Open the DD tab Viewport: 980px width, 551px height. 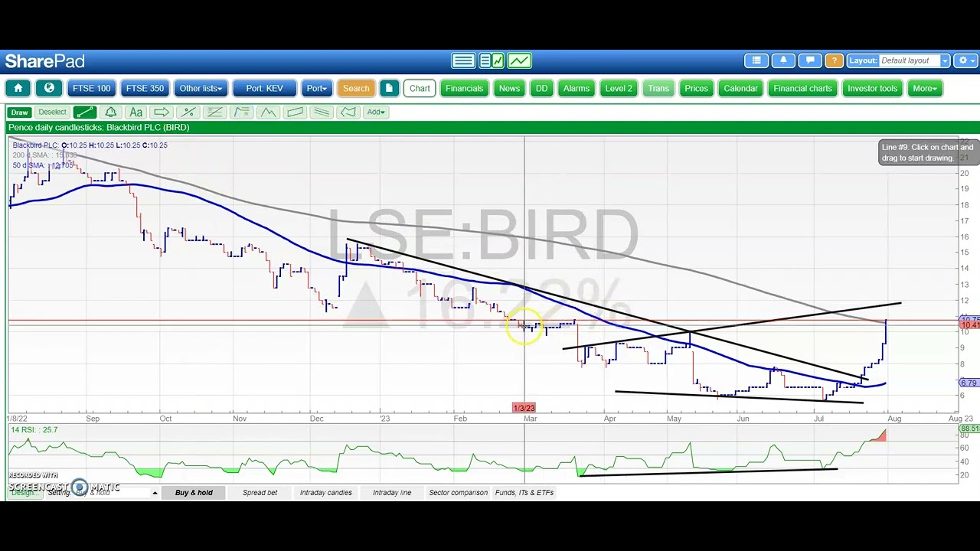(541, 88)
